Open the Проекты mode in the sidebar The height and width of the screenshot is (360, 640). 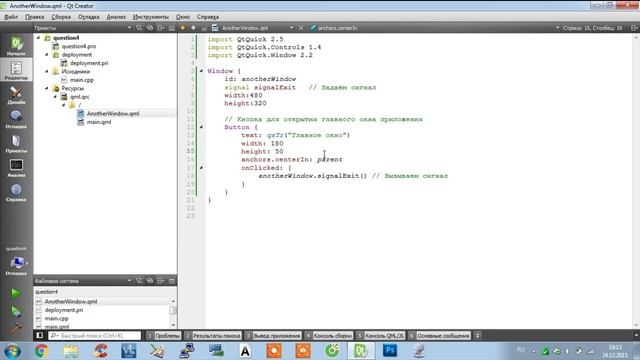pyautogui.click(x=16, y=143)
